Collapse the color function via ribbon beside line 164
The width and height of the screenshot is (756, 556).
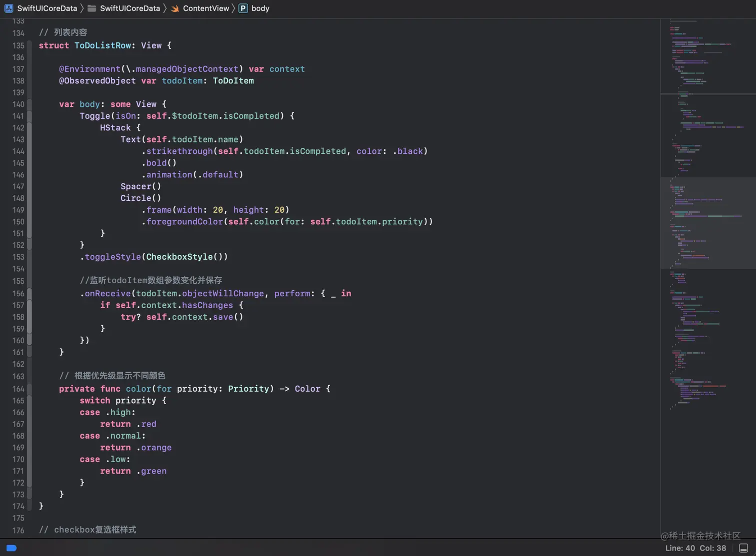tap(29, 389)
